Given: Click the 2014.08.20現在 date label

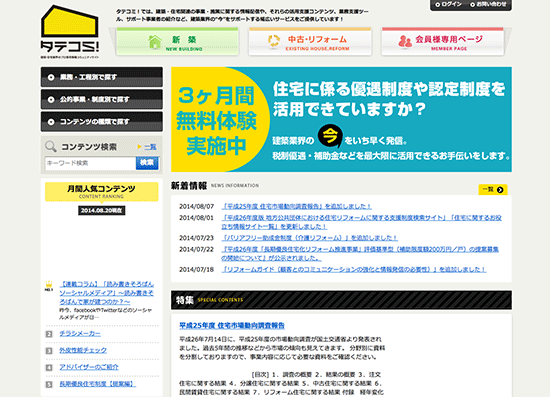Looking at the screenshot, I should [x=101, y=210].
